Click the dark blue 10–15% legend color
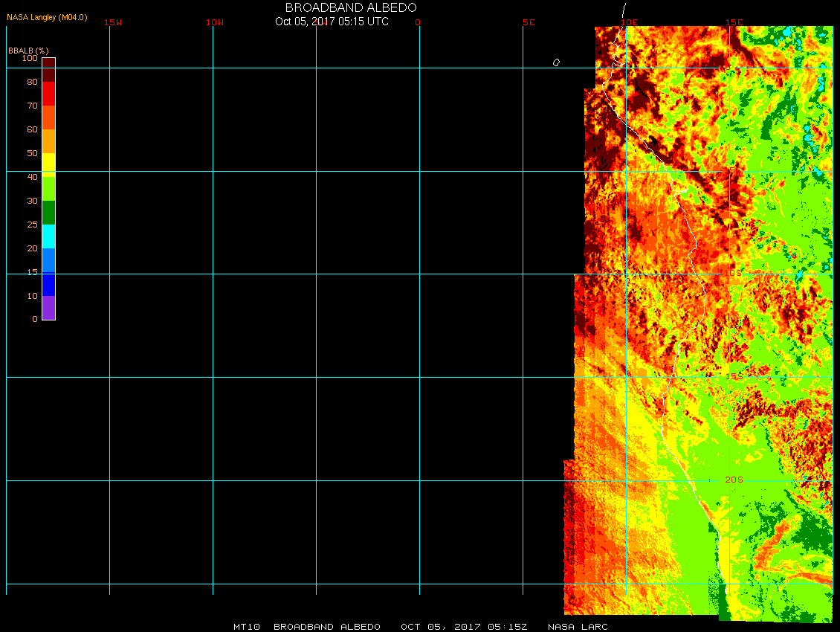 [49, 284]
